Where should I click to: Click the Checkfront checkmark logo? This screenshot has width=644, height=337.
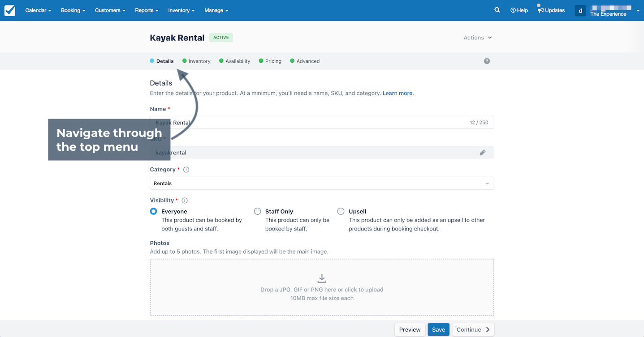(x=10, y=10)
